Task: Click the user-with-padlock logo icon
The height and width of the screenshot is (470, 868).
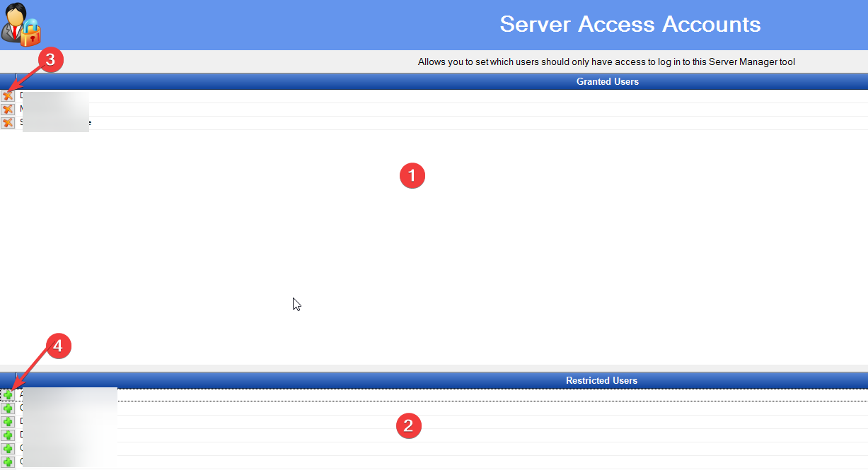Action: coord(21,25)
